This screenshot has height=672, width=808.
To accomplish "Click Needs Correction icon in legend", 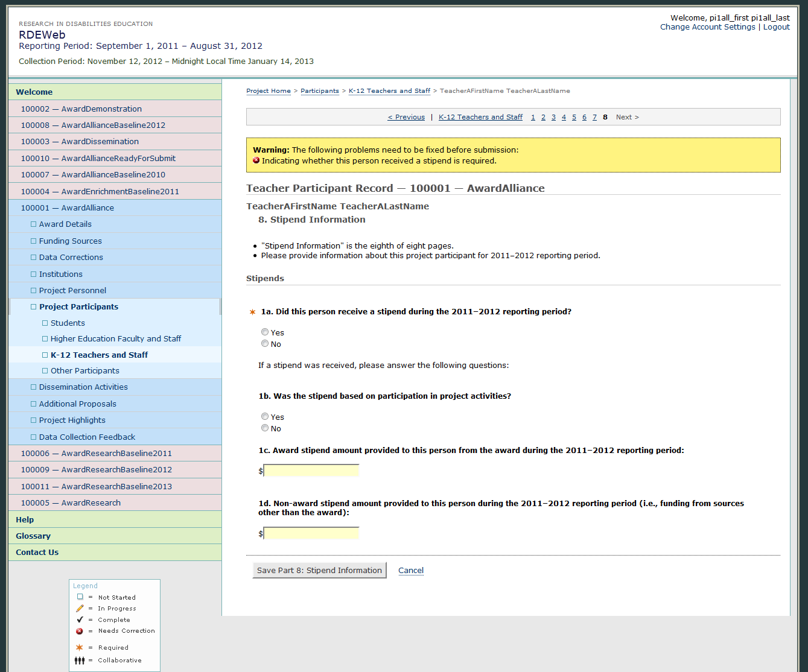I will [80, 631].
